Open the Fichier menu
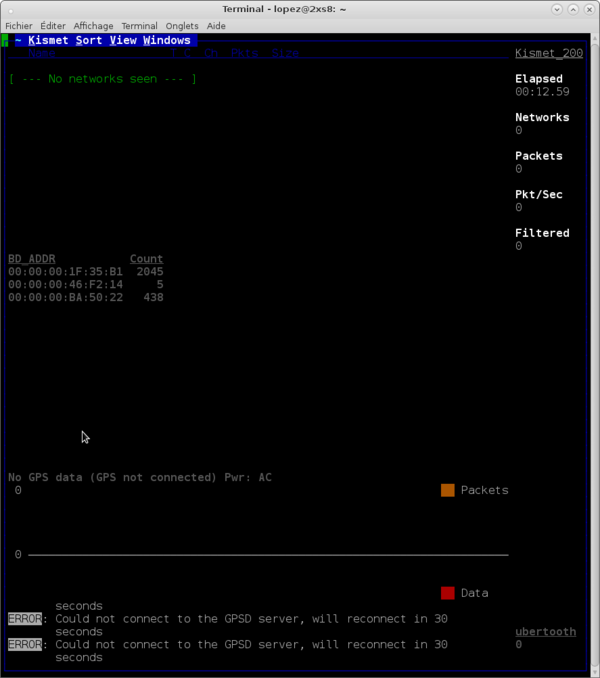The height and width of the screenshot is (678, 600). (19, 26)
